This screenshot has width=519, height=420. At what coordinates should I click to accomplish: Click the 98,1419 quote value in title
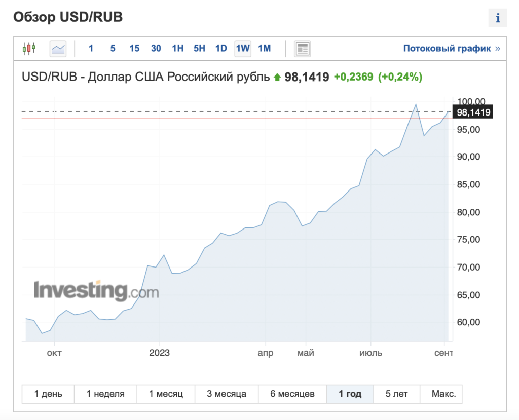click(307, 77)
